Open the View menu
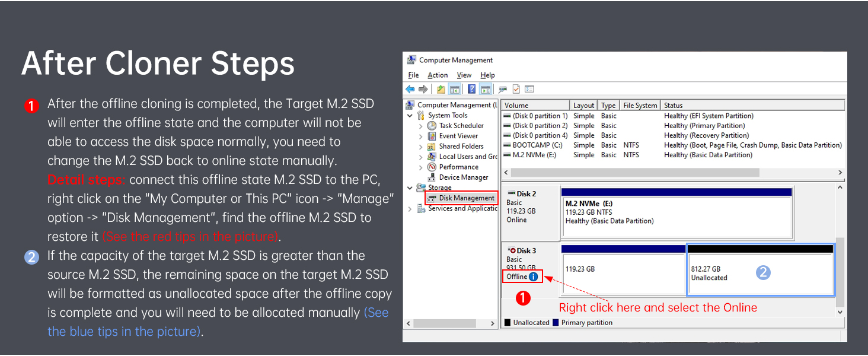Screen dimensions: 868x356 click(464, 75)
